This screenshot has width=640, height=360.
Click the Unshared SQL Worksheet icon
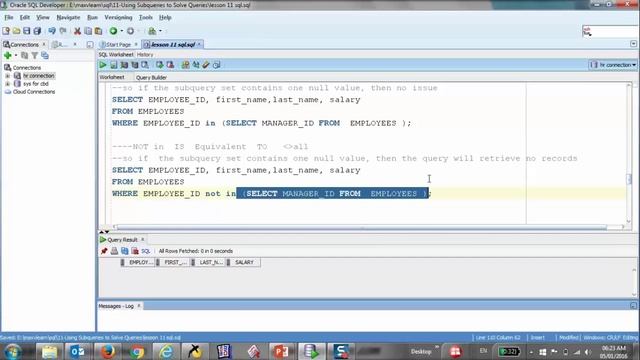coord(185,65)
